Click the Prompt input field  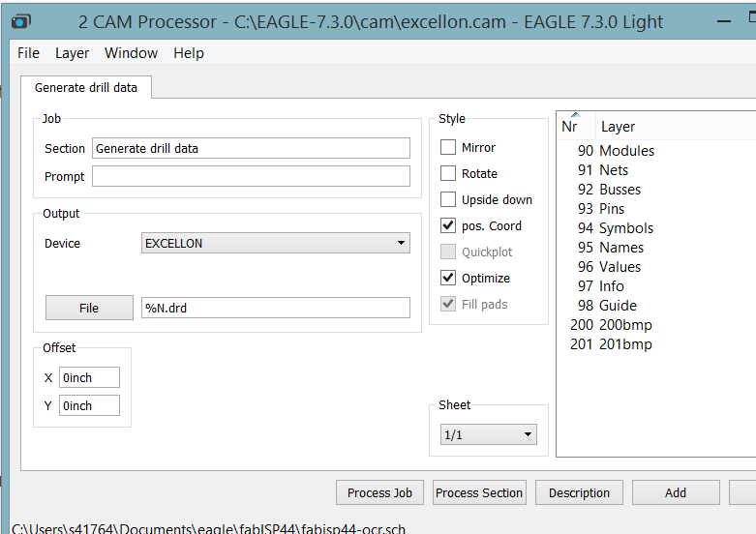click(x=252, y=176)
